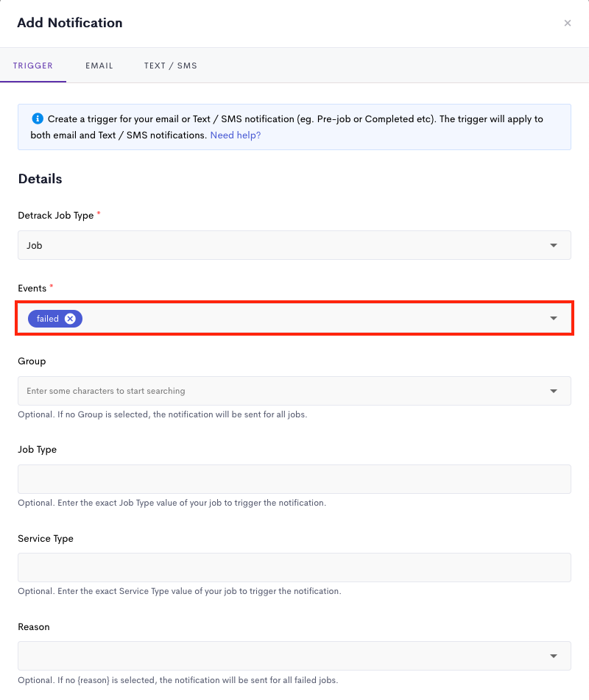589x700 pixels.
Task: Click the failed chip in Events
Action: (x=47, y=318)
